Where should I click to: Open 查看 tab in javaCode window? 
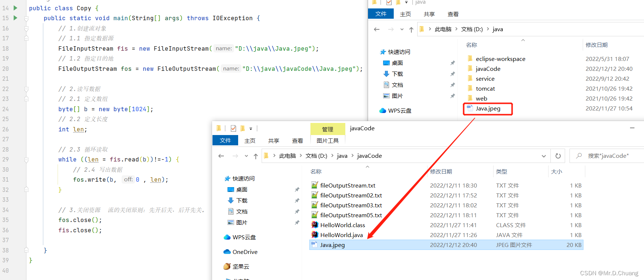297,141
